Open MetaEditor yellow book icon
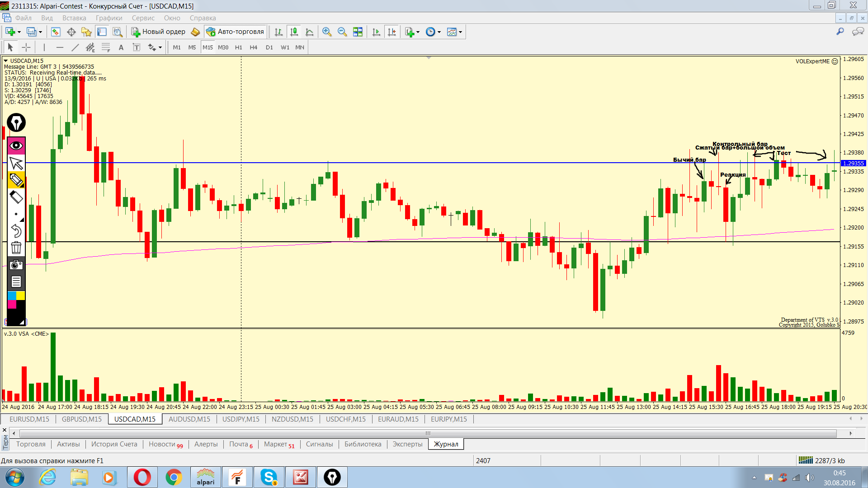868x488 pixels. 195,32
